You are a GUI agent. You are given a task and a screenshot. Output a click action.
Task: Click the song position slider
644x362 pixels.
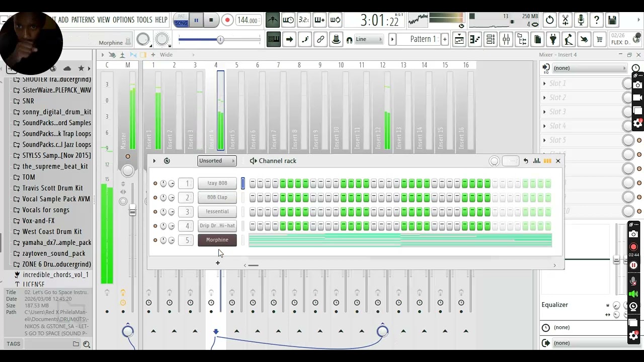point(219,40)
